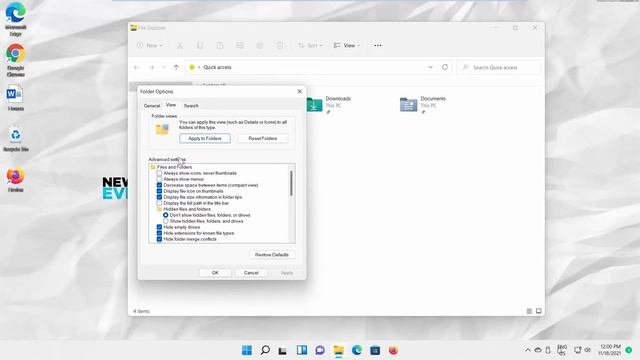Screen dimensions: 640x360
Task: Check Always show menus
Action: coord(159,179)
